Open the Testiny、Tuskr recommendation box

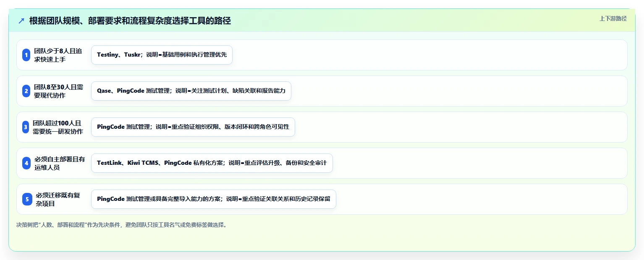162,55
